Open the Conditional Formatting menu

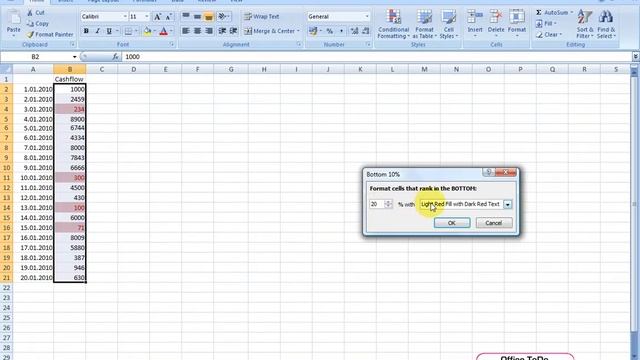[393, 24]
